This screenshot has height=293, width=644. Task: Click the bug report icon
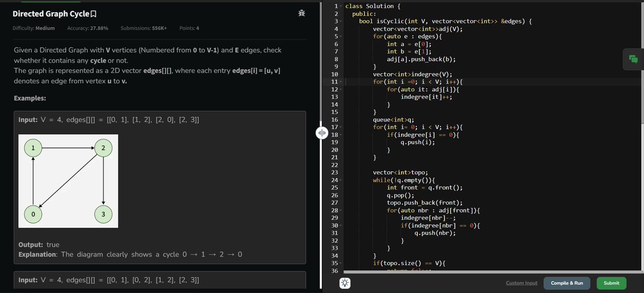tap(302, 13)
